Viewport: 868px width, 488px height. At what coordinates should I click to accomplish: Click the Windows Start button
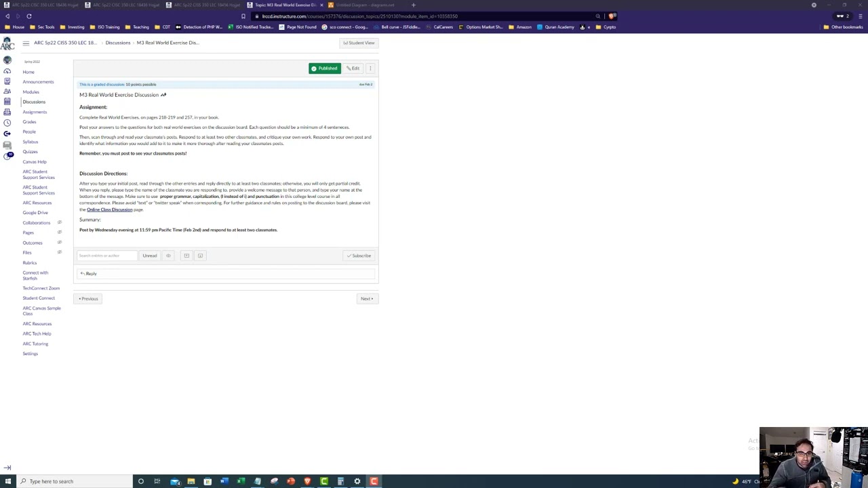(7, 481)
